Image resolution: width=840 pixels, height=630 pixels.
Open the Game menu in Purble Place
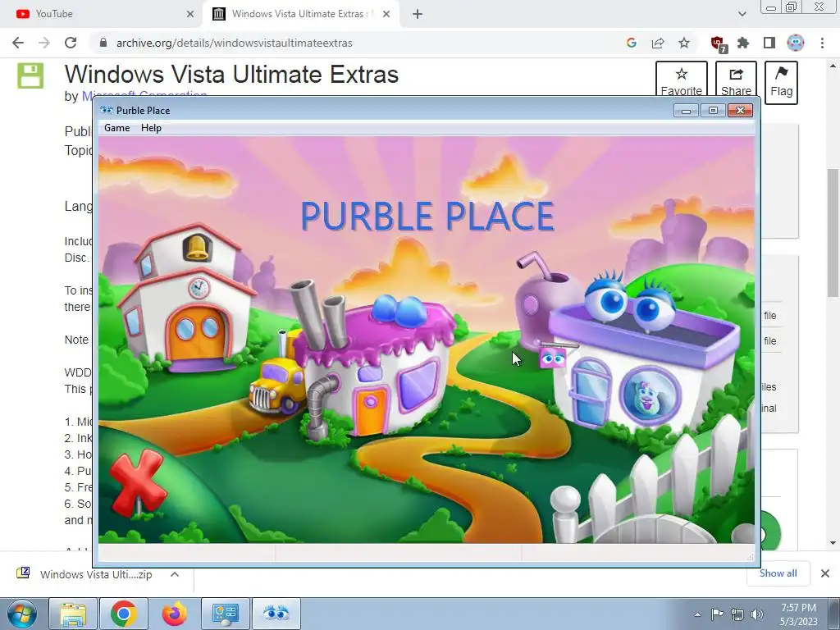pos(116,128)
